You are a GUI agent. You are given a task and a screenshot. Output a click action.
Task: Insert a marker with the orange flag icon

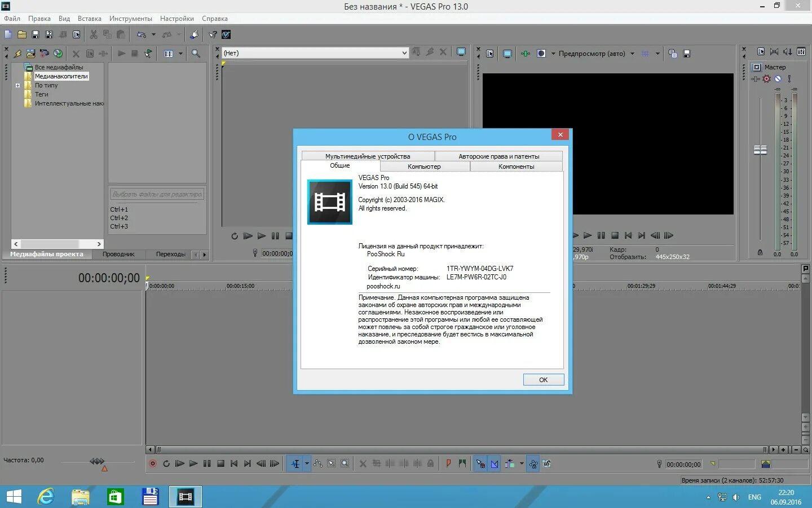point(448,463)
